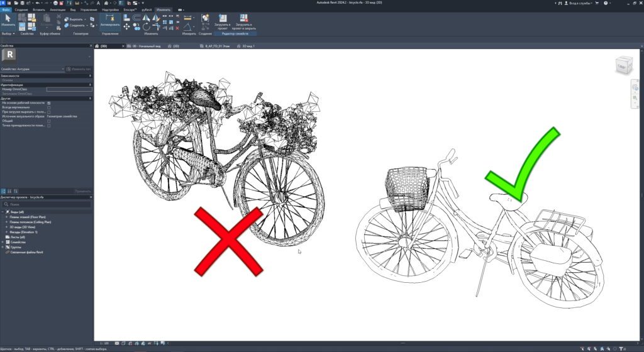The image size is (644, 352).
Task: Click the help question mark icon
Action: (x=606, y=3)
